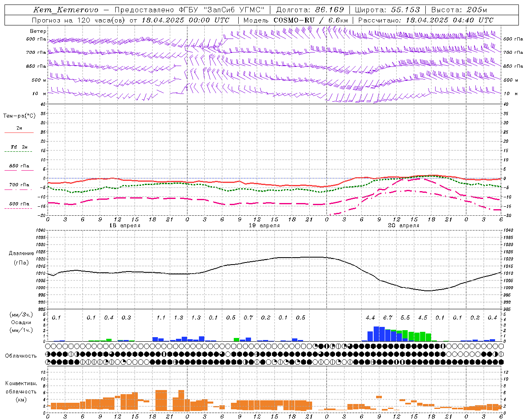Click the 1.1 precipitation total value
Image resolution: width=525 pixels, height=420 pixels.
point(161,318)
